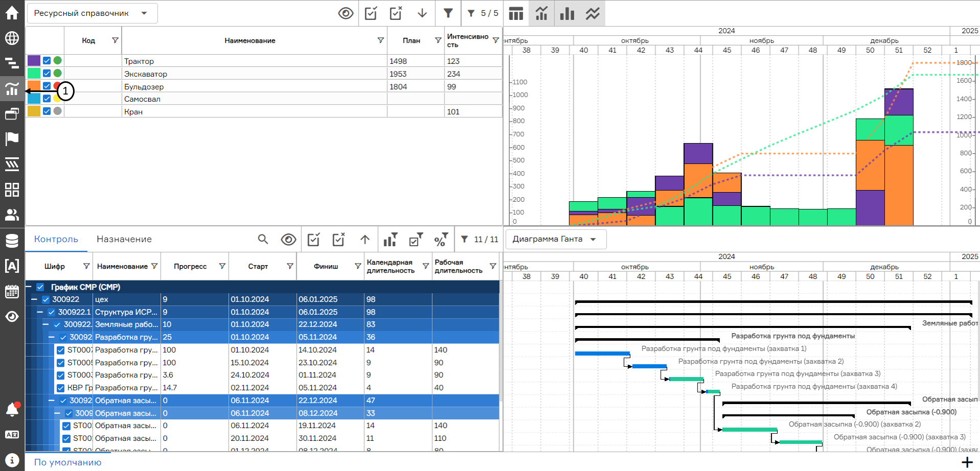The image size is (980, 471).
Task: Uncheck the Экскаватор resource checkbox
Action: pos(46,74)
